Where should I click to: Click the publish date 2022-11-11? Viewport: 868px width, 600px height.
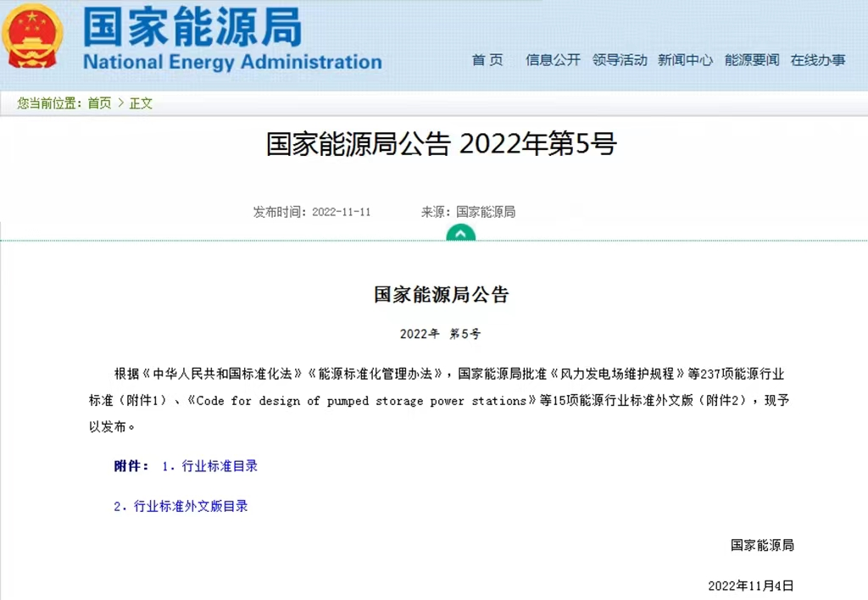pos(342,212)
